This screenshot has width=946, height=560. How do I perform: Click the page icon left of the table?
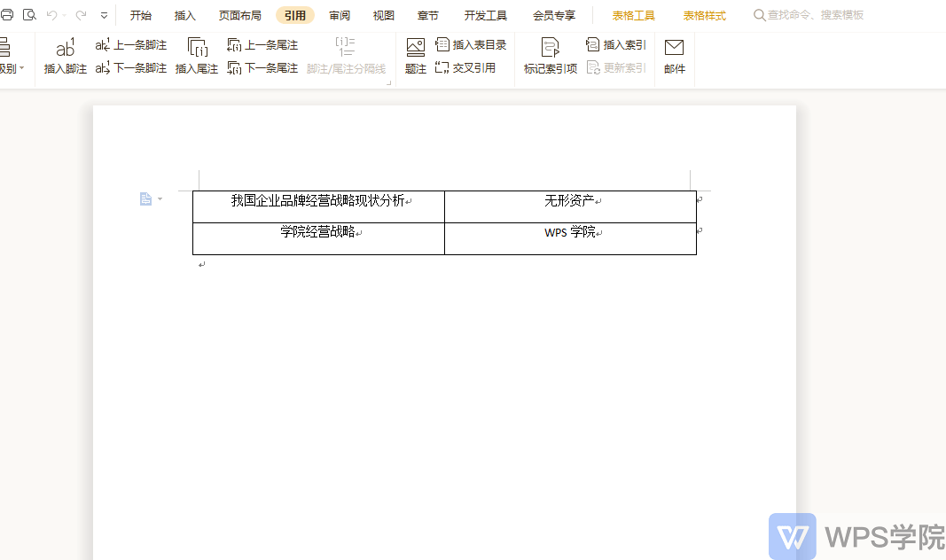click(x=145, y=198)
